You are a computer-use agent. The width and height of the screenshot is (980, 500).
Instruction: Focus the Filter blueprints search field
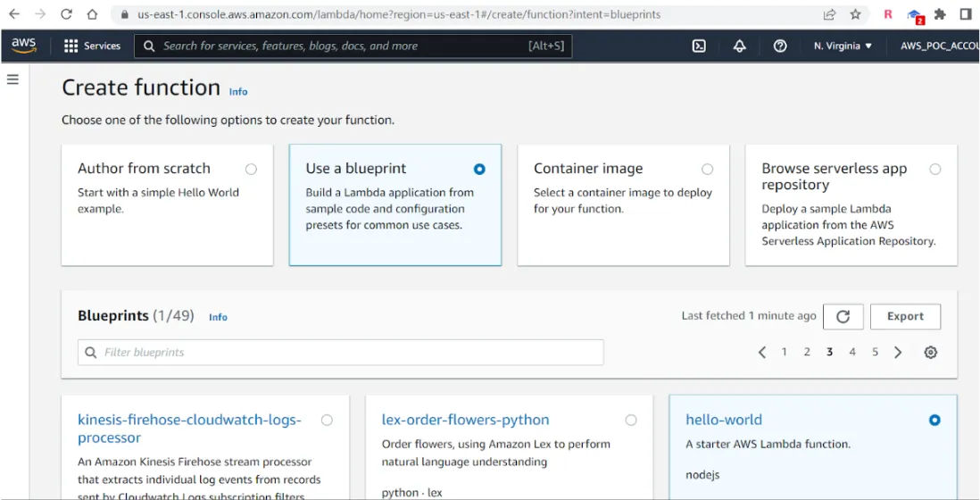click(x=341, y=353)
